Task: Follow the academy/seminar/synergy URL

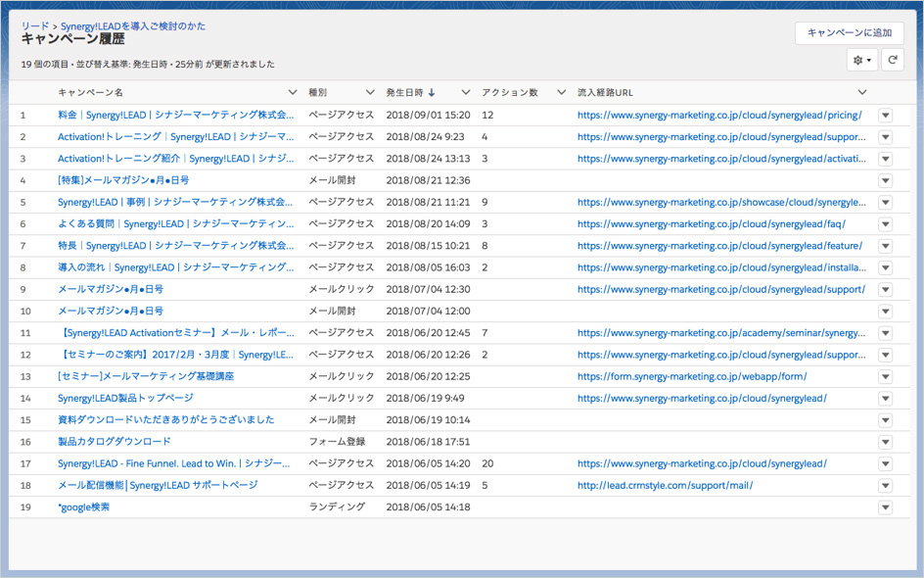Action: click(x=721, y=333)
